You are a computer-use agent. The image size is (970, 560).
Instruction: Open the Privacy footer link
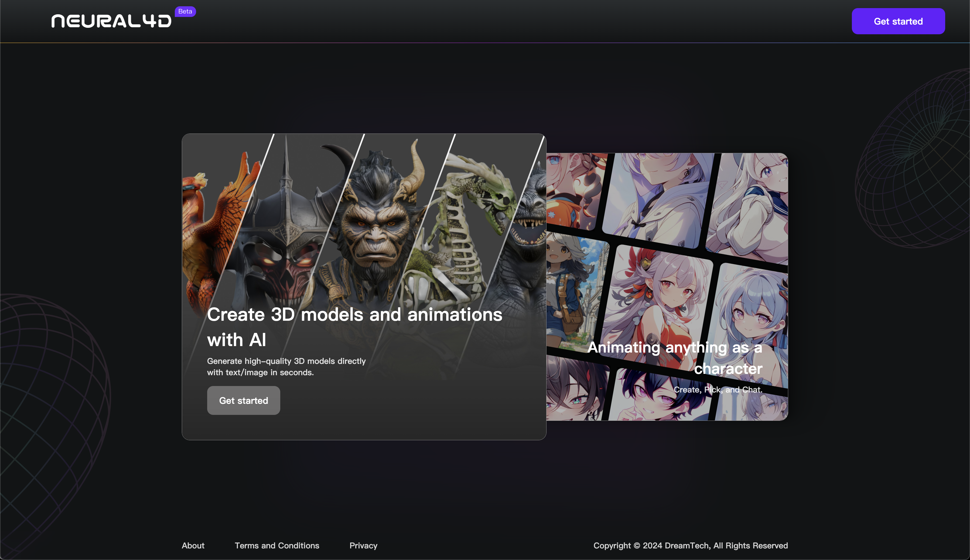click(x=363, y=545)
